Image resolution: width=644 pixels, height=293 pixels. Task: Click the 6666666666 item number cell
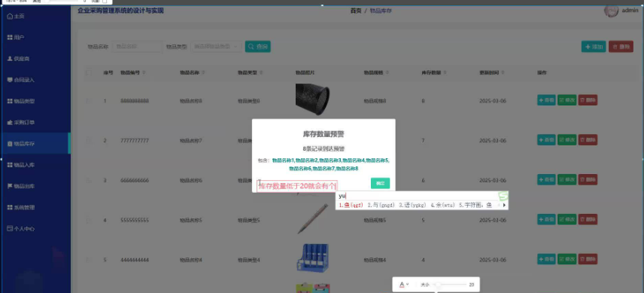pos(135,181)
